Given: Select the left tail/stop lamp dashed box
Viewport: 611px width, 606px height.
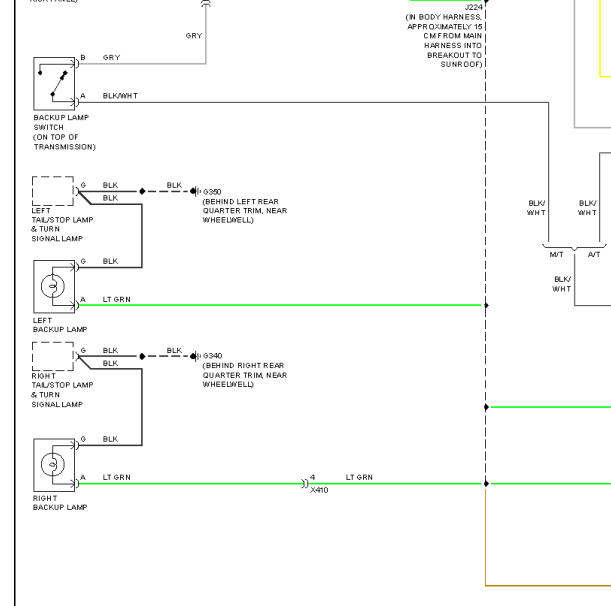Looking at the screenshot, I should (53, 191).
